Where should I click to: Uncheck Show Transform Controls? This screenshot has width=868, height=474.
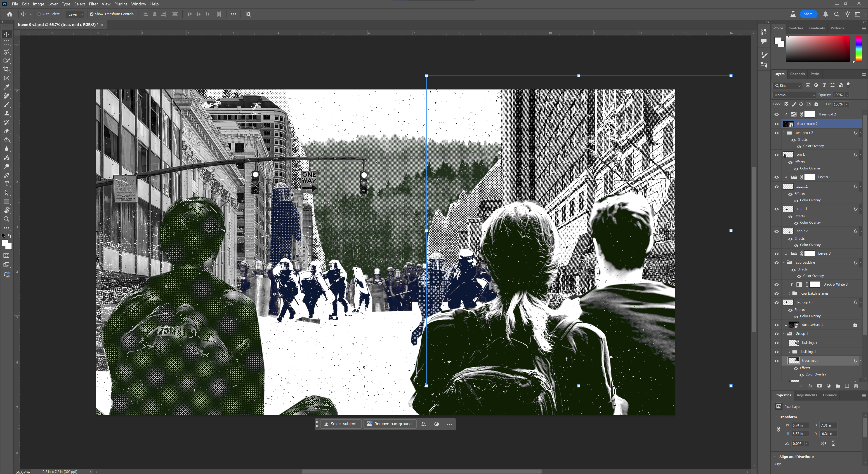tap(92, 14)
